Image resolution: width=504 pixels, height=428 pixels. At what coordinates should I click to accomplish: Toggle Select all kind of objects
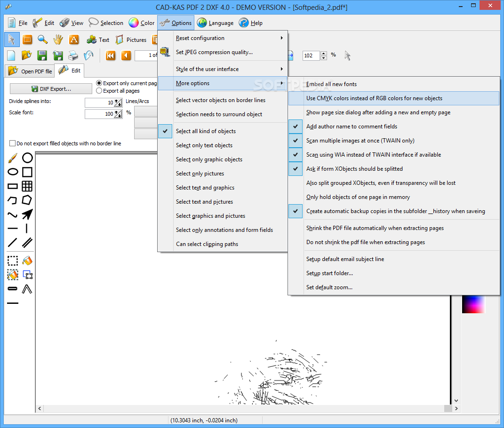(x=223, y=131)
